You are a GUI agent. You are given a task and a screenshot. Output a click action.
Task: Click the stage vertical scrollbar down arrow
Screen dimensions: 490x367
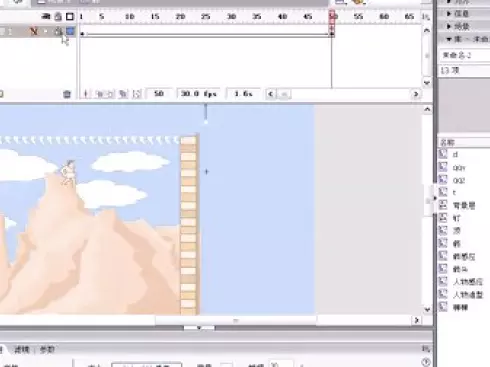[427, 309]
